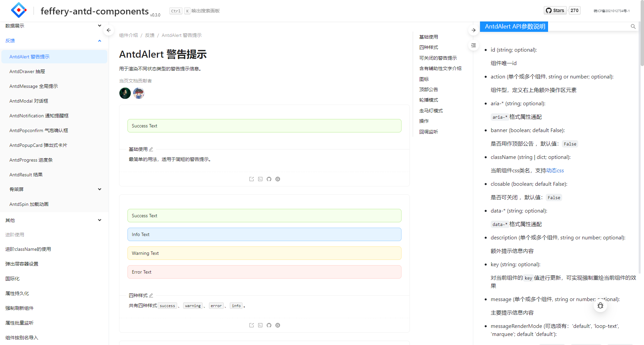Click the Warning Text alert
The height and width of the screenshot is (345, 644).
pos(264,253)
